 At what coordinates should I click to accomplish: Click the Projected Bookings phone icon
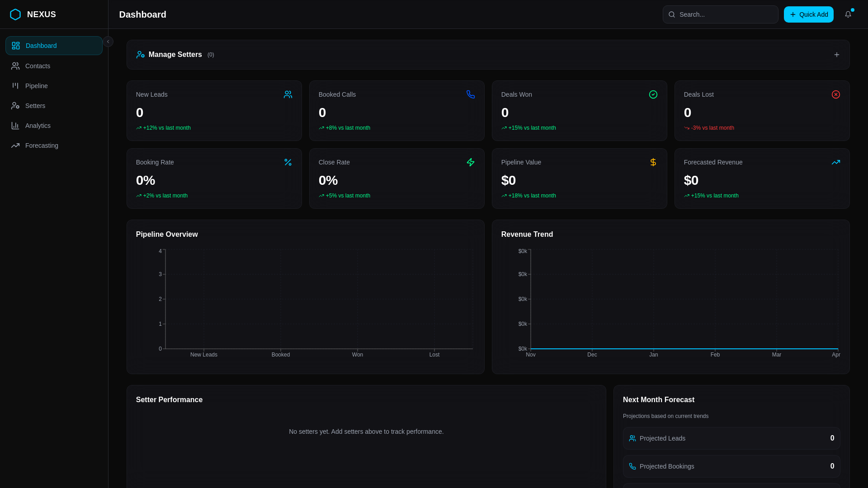point(632,466)
